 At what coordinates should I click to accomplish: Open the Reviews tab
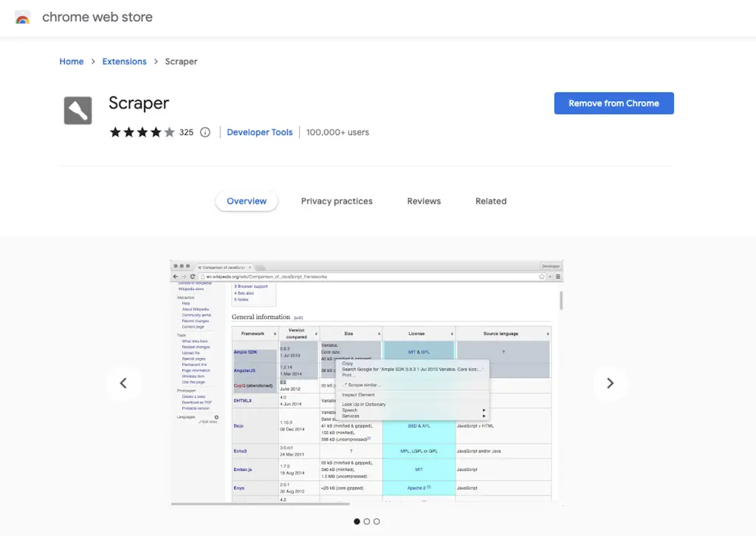[424, 201]
